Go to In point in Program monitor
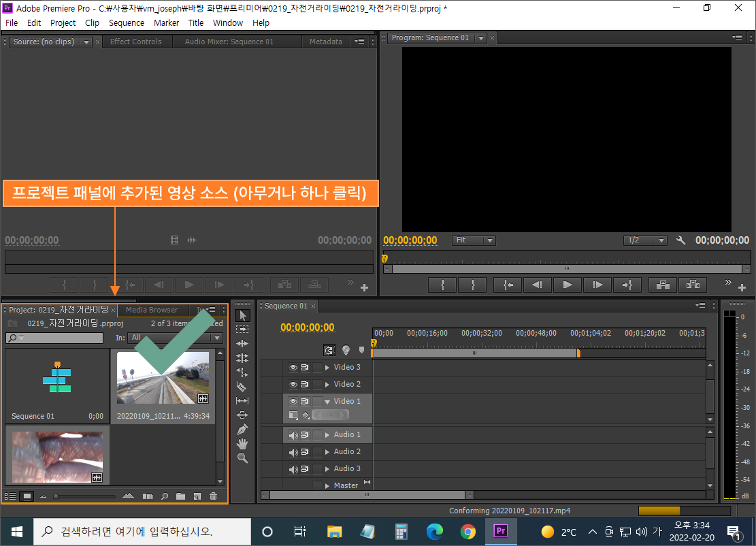The image size is (756, 546). (x=508, y=285)
